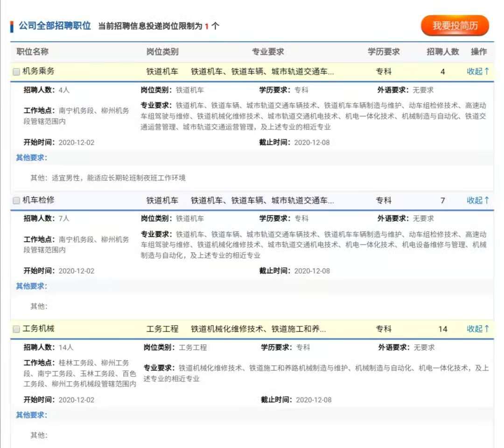
Task: Click the 招聘人数 column header
Action: coord(442,52)
